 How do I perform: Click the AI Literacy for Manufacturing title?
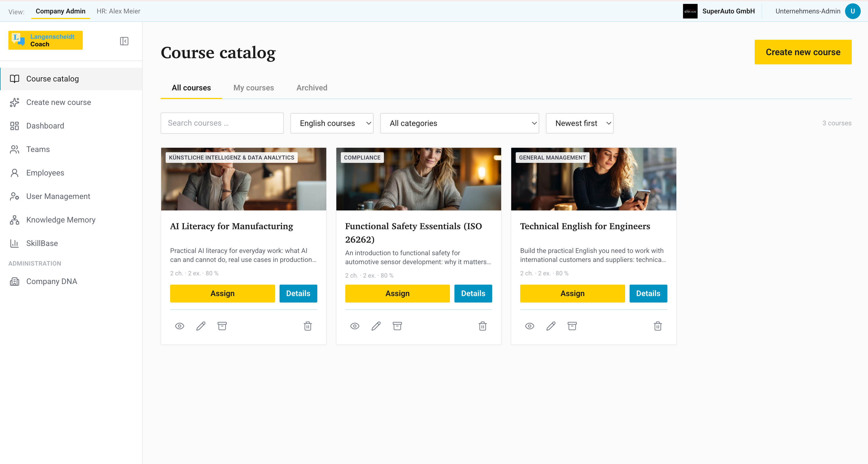(x=231, y=226)
